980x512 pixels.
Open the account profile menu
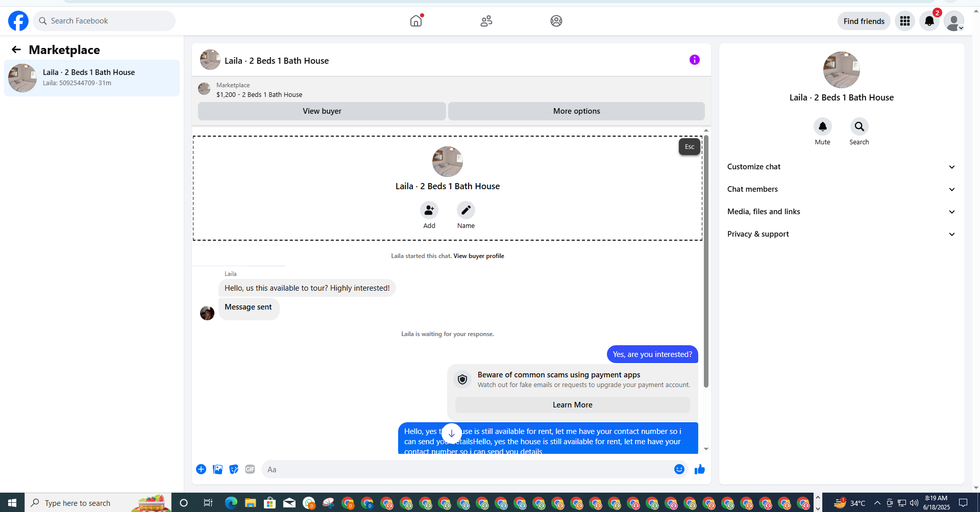pyautogui.click(x=954, y=21)
